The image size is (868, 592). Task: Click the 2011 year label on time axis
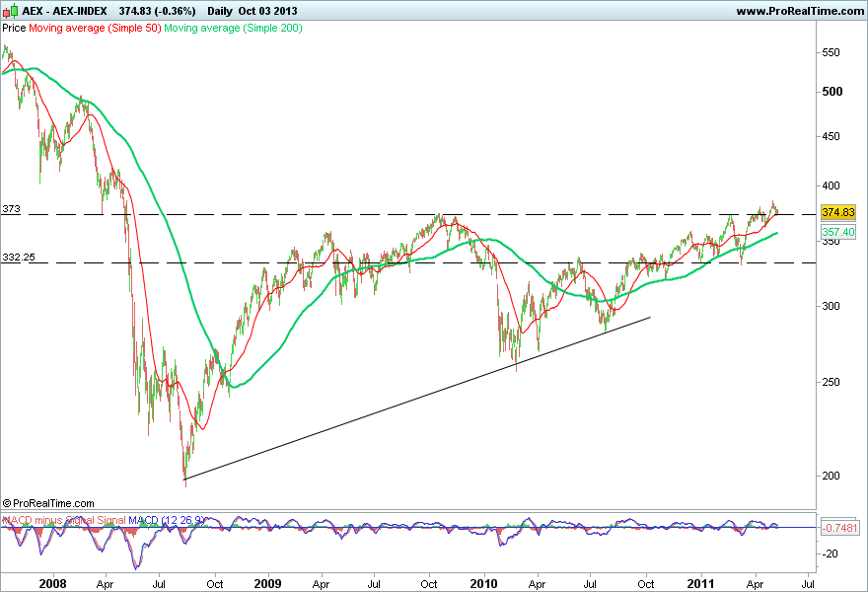pos(701,584)
